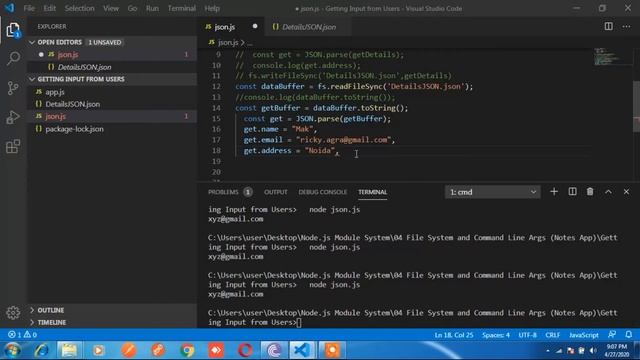Open the 1: cmd terminal selector dropdown

pos(493,192)
